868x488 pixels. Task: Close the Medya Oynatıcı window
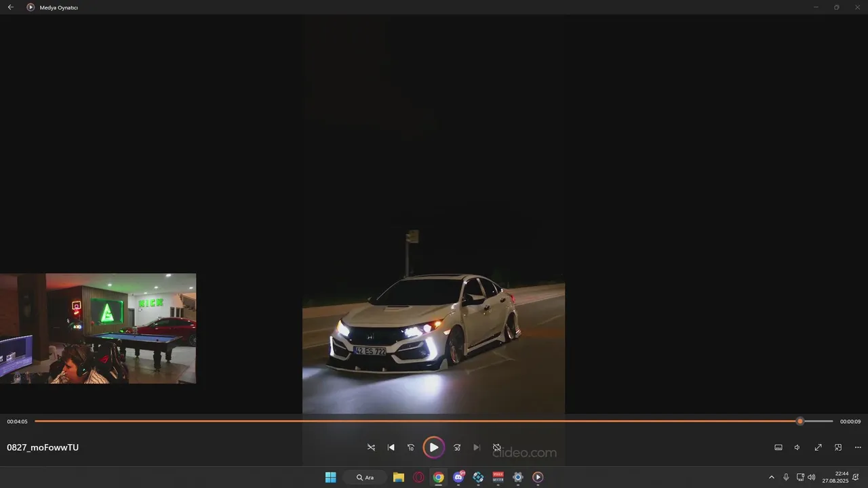tap(857, 7)
